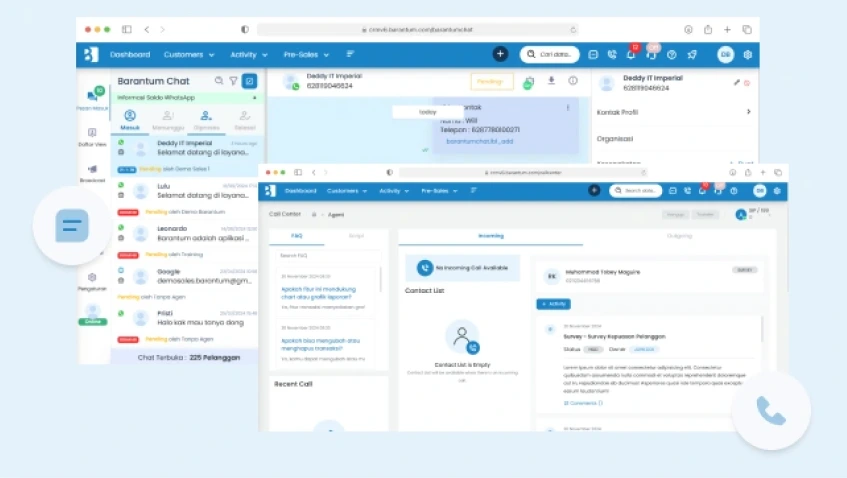Switch to the Incoming tab
Image resolution: width=847 pixels, height=478 pixels.
tap(490, 236)
